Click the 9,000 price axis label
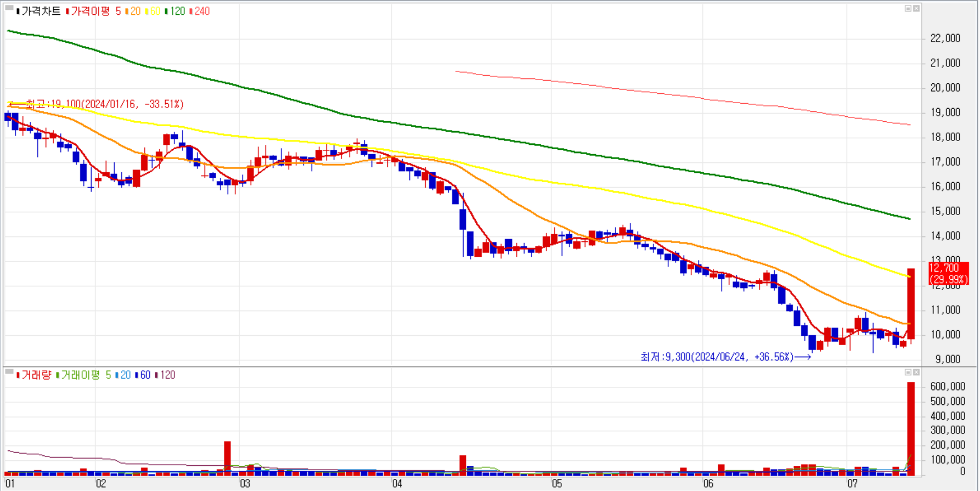The height and width of the screenshot is (491, 980). (948, 359)
